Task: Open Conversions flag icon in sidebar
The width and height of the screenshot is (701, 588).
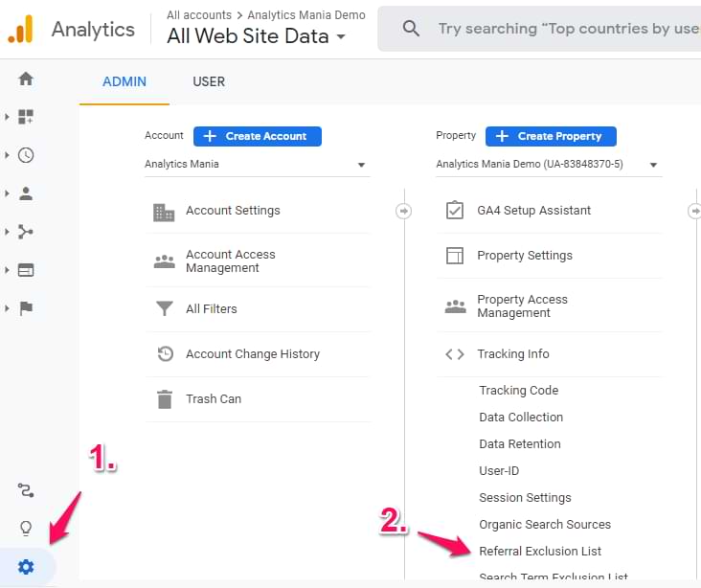Action: click(26, 308)
